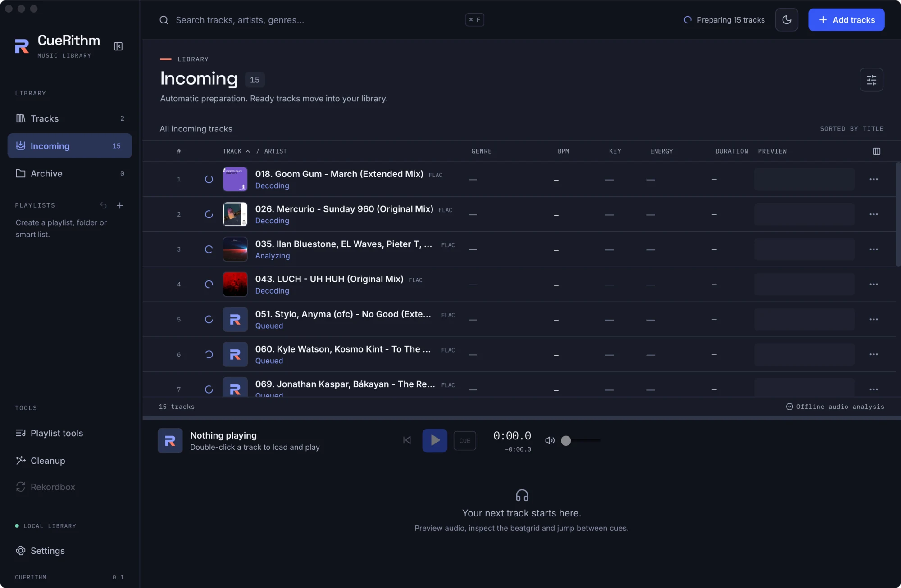Click the Analyzing status on Ilan Bluestone row
Viewport: 901px width, 588px height.
point(273,256)
